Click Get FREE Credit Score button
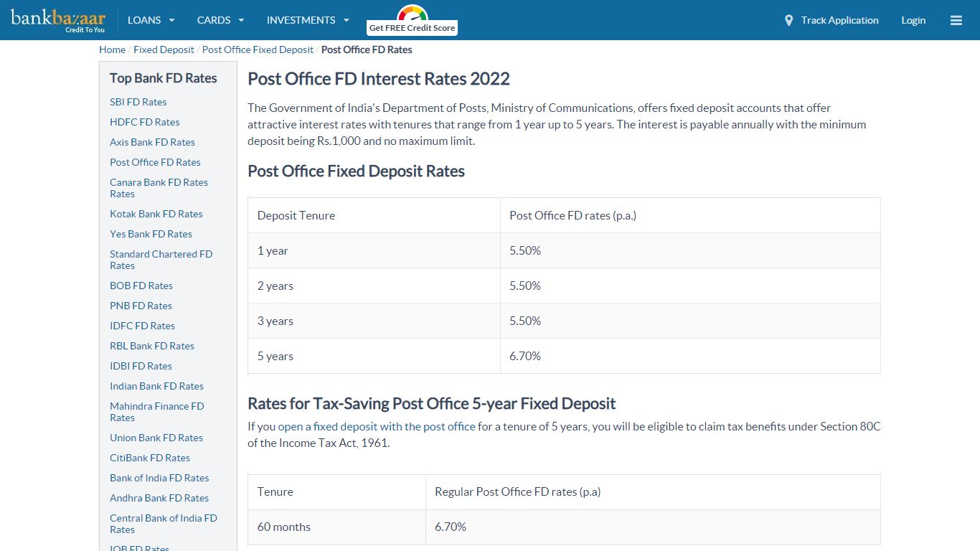The width and height of the screenshot is (980, 551). click(413, 28)
